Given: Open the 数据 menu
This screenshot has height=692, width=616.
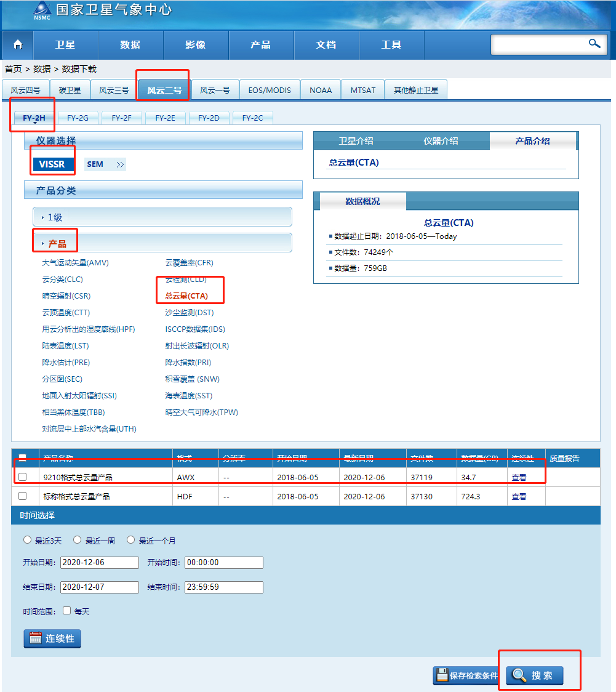Looking at the screenshot, I should [130, 44].
